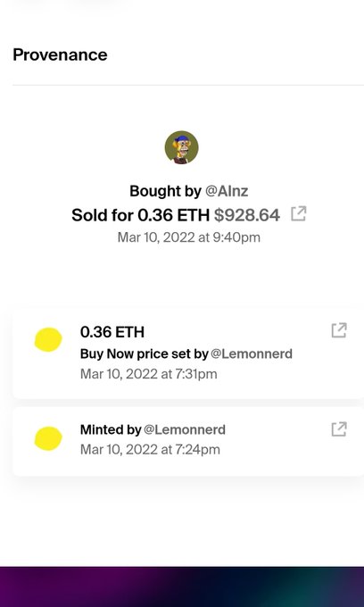Open @Lemonnerd link in Buy Now entry
Image resolution: width=364 pixels, height=607 pixels.
[252, 353]
